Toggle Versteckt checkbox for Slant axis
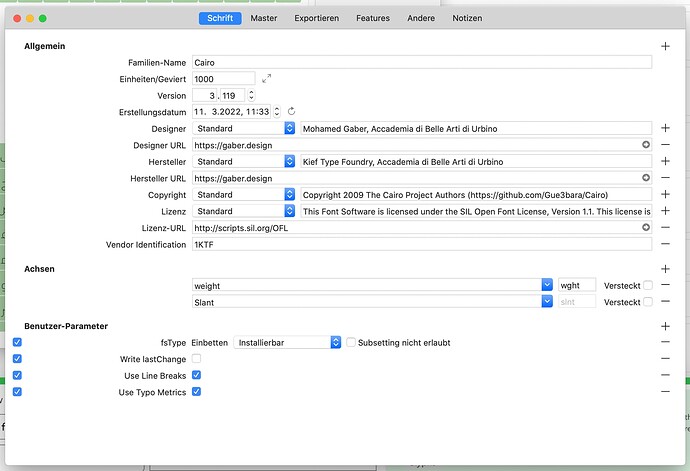 point(648,302)
